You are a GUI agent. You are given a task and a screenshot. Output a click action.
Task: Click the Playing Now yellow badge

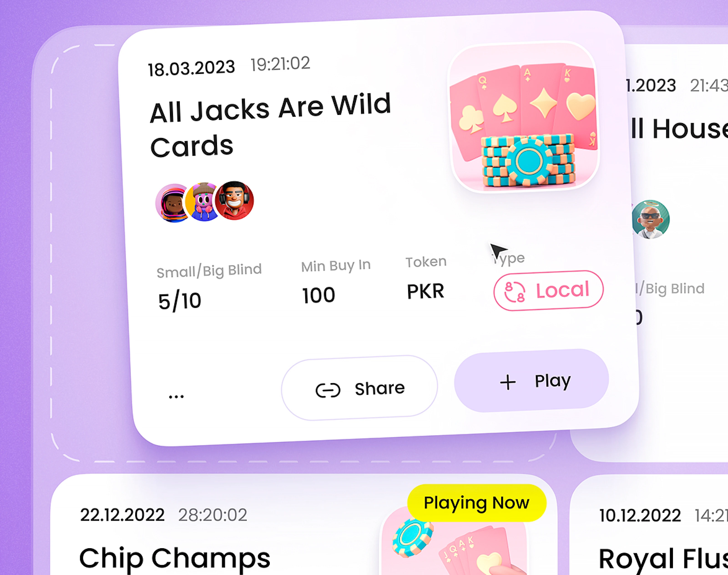(x=477, y=503)
